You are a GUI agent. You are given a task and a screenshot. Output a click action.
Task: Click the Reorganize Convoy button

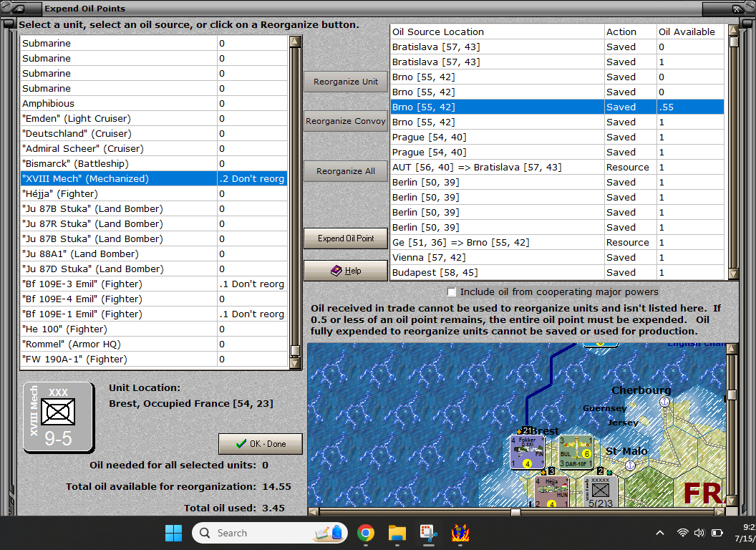346,121
